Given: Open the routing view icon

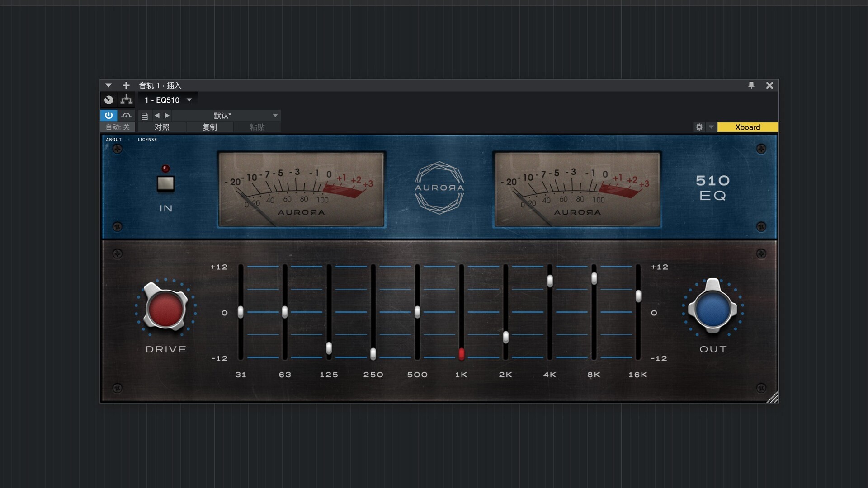Looking at the screenshot, I should coord(126,100).
